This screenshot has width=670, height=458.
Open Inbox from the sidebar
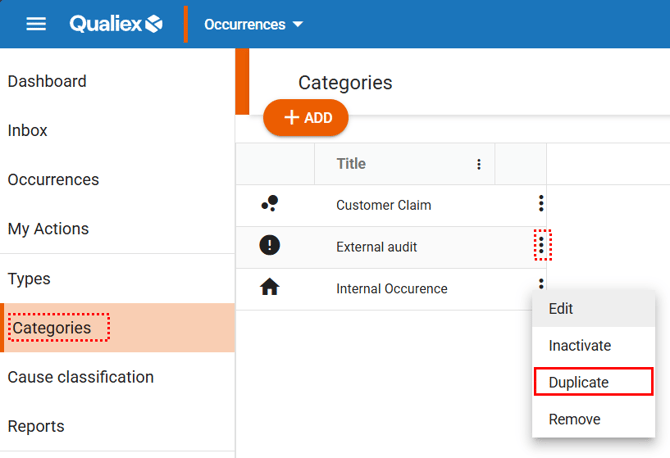[x=28, y=130]
